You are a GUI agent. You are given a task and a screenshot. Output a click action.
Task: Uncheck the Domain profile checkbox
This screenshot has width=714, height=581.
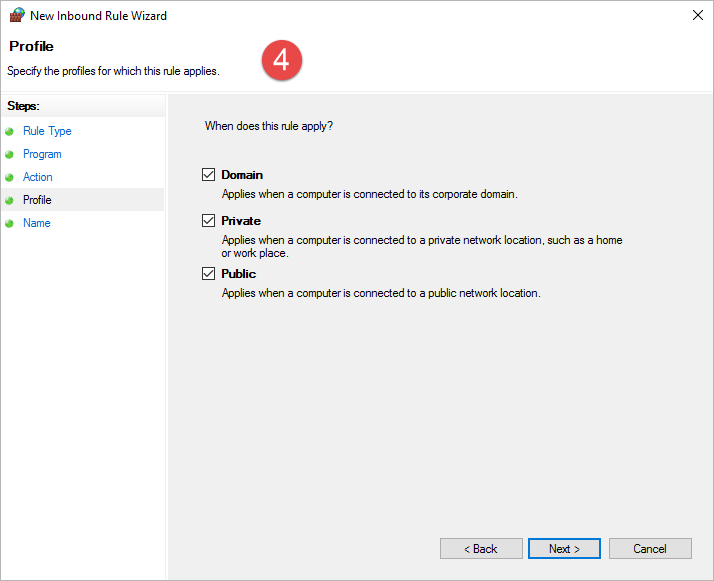click(x=209, y=175)
